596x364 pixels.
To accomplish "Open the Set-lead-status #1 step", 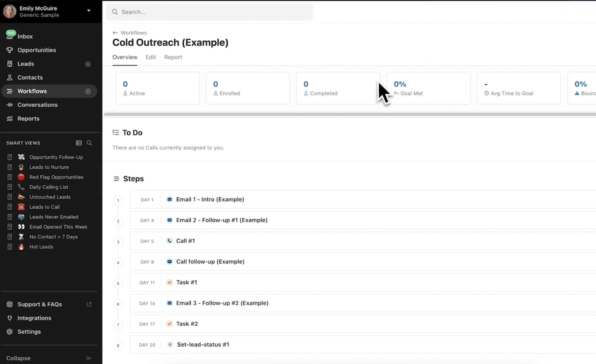I will pos(363,344).
